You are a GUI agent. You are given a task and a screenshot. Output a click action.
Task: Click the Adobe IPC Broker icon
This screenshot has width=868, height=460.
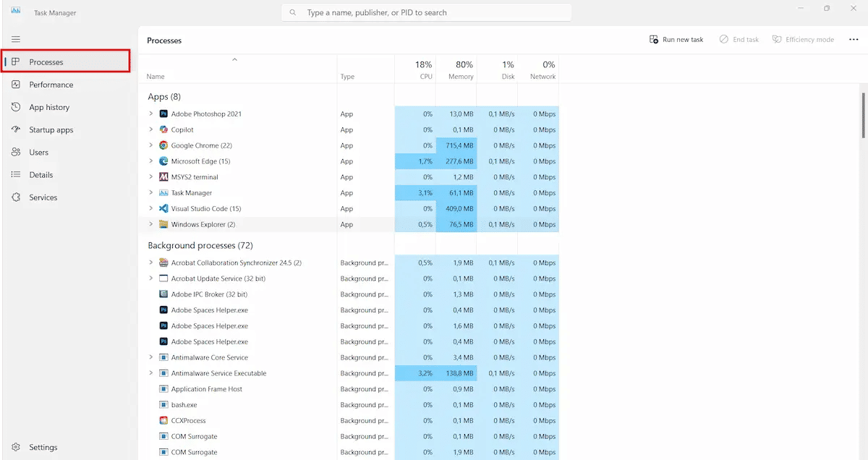coord(163,294)
